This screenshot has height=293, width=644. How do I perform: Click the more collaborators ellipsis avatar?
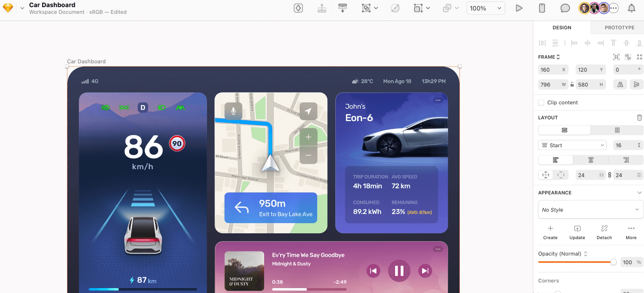(x=614, y=8)
